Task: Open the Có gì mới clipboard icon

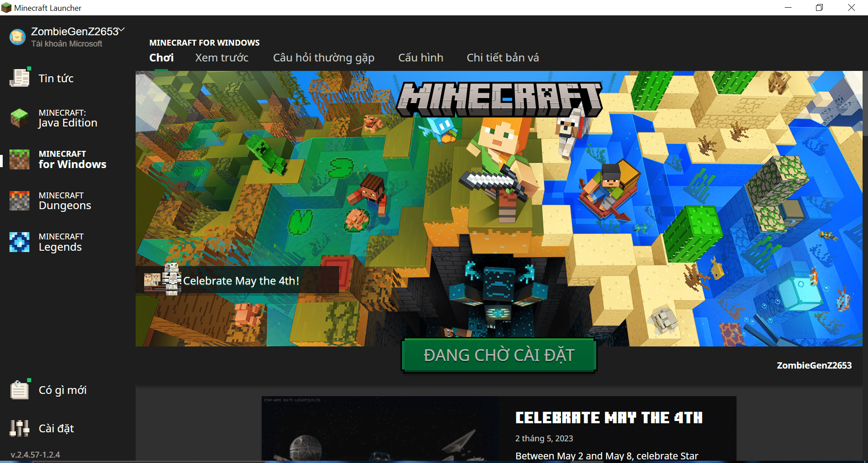Action: [x=19, y=390]
